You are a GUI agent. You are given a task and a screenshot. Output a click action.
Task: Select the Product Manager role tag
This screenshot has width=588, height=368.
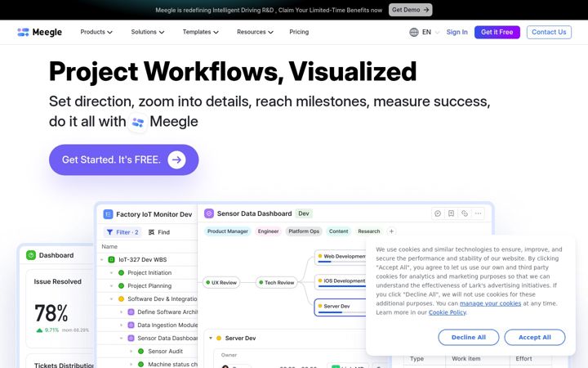tap(228, 231)
